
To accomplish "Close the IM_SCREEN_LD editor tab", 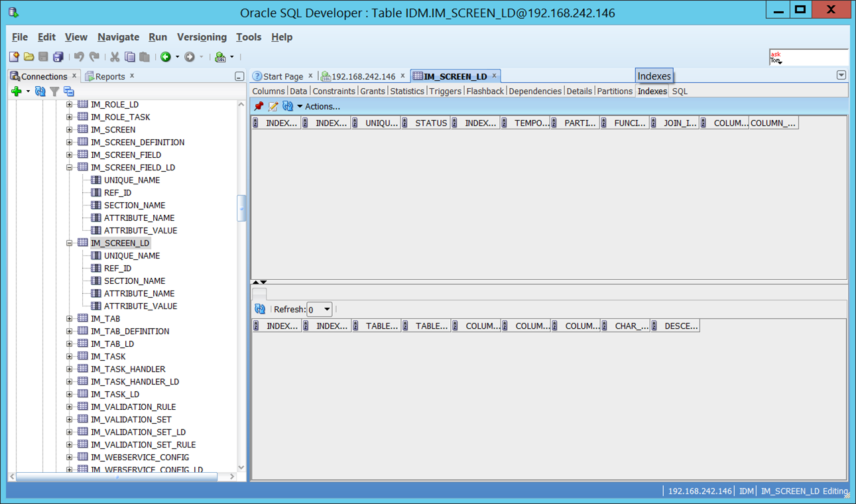I will (x=494, y=76).
